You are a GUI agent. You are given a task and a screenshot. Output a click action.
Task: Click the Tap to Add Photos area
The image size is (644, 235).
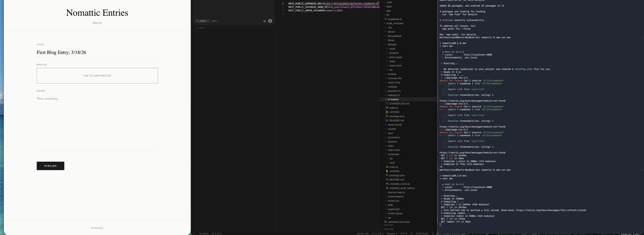97,76
